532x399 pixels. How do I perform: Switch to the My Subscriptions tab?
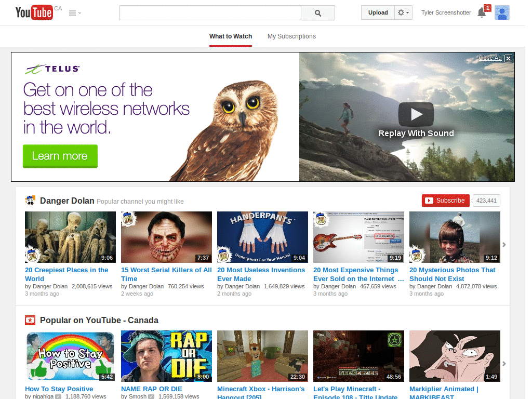click(291, 36)
